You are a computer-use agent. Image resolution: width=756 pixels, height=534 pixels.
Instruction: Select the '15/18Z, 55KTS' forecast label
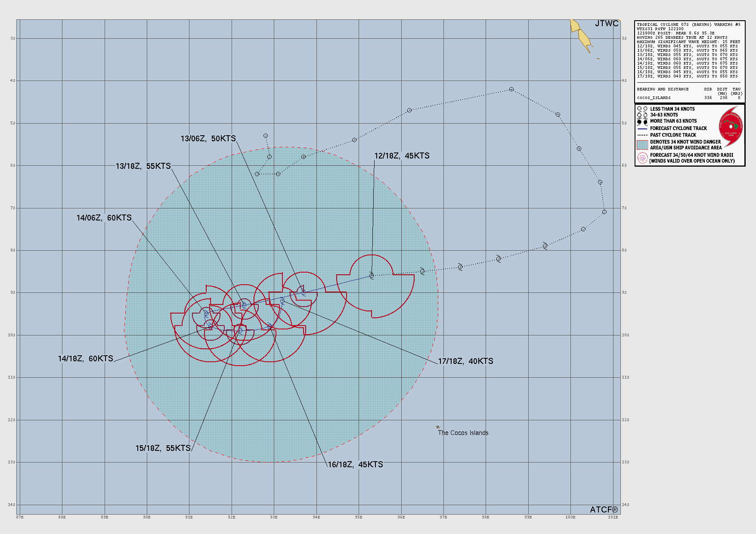[163, 448]
